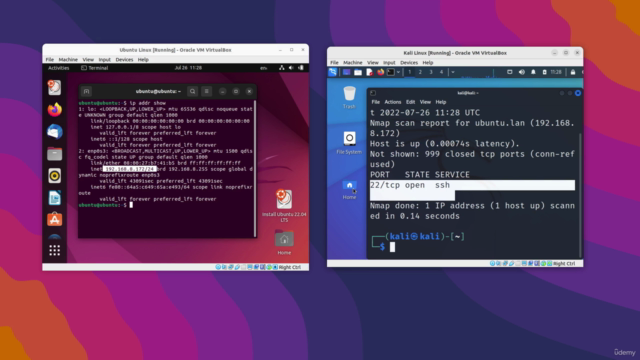Show applications grid in Ubuntu dock
Image resolution: width=640 pixels, height=360 pixels.
tap(55, 250)
